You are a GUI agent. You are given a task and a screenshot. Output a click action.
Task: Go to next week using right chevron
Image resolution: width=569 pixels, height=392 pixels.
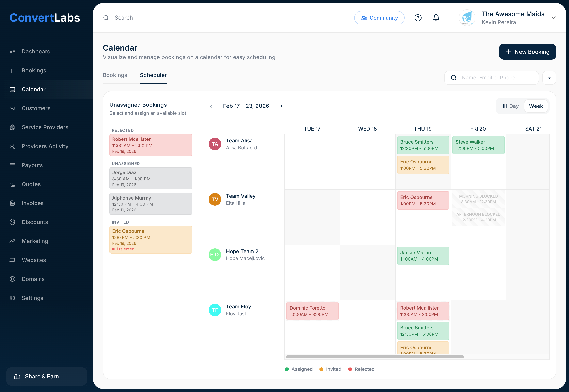(x=281, y=106)
